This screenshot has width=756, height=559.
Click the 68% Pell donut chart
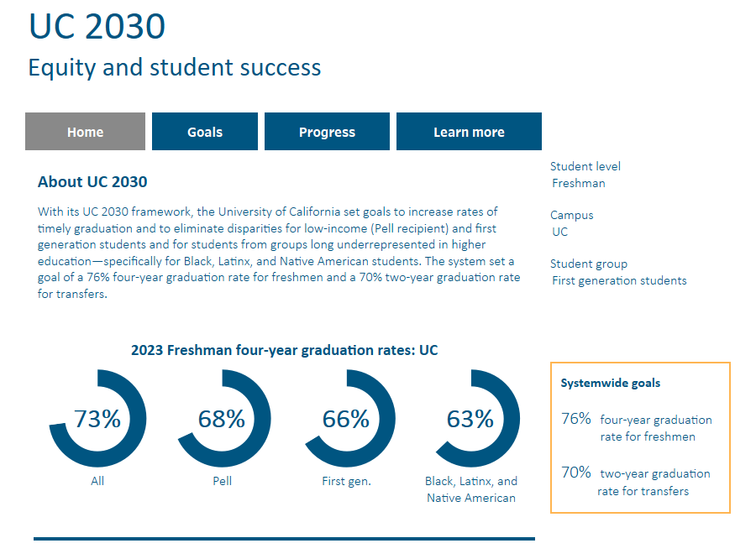click(222, 418)
